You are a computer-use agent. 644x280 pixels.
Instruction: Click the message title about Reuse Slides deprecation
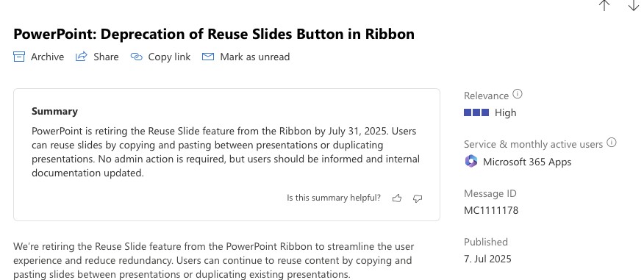pos(214,34)
